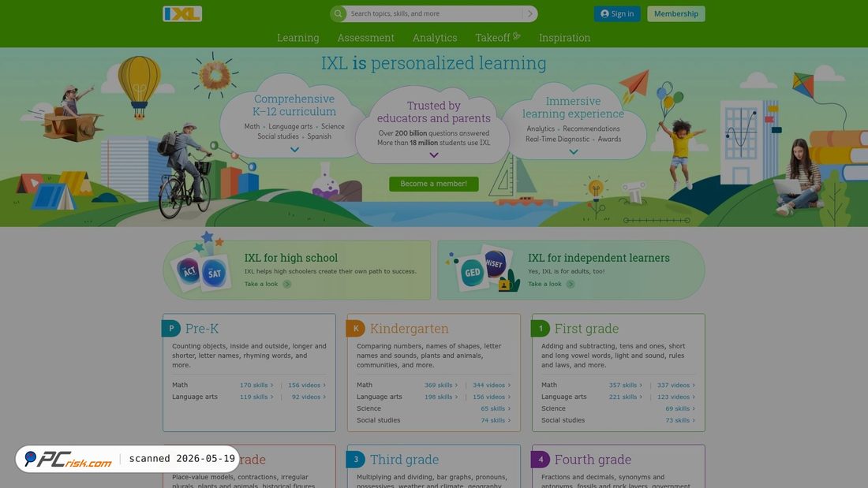868x488 pixels.
Task: Click the Kindergarten K badge icon
Action: (x=355, y=328)
